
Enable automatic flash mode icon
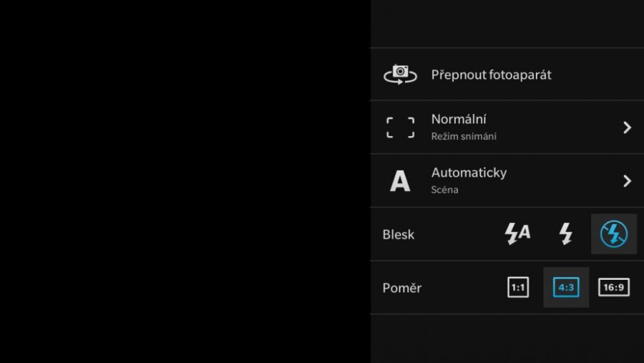517,234
